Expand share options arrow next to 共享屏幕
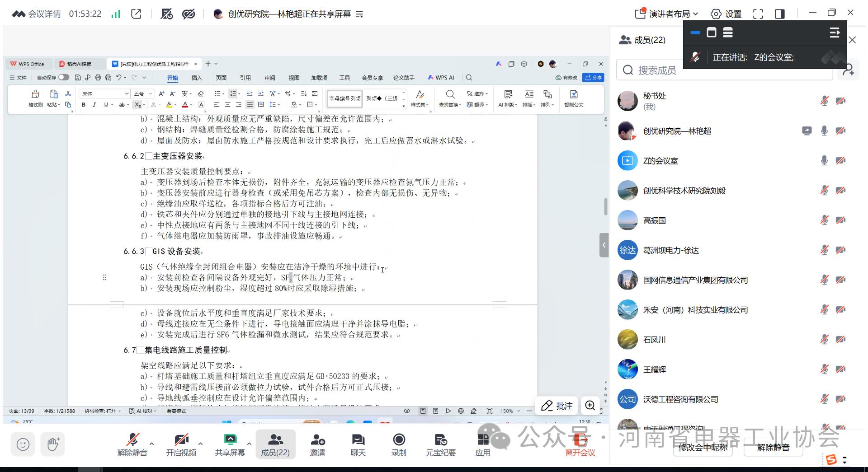 point(249,444)
